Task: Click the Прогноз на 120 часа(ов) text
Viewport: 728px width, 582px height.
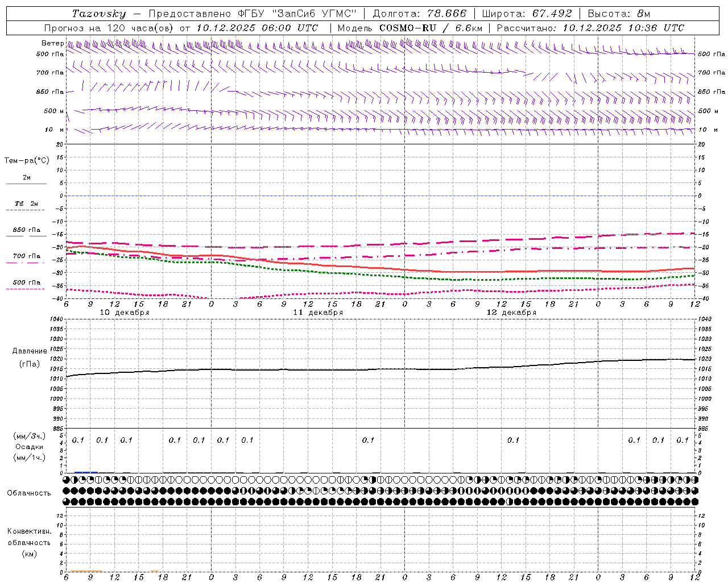Action: pos(110,28)
